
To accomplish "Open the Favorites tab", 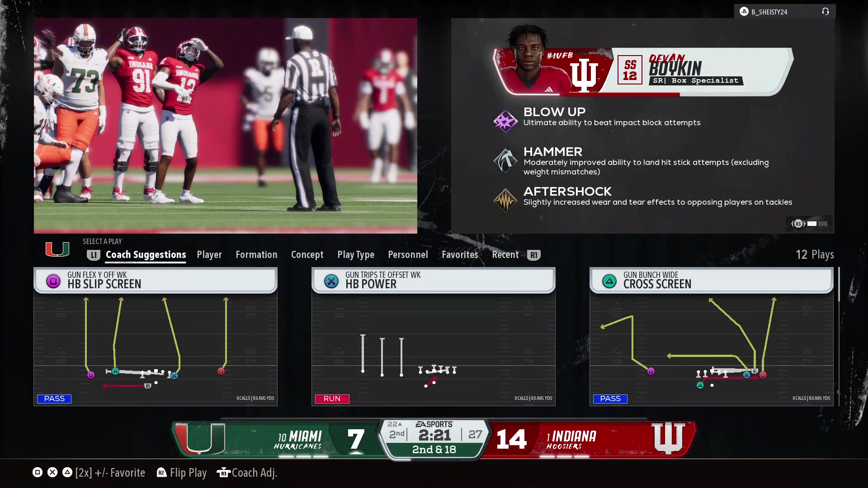I will click(x=460, y=255).
